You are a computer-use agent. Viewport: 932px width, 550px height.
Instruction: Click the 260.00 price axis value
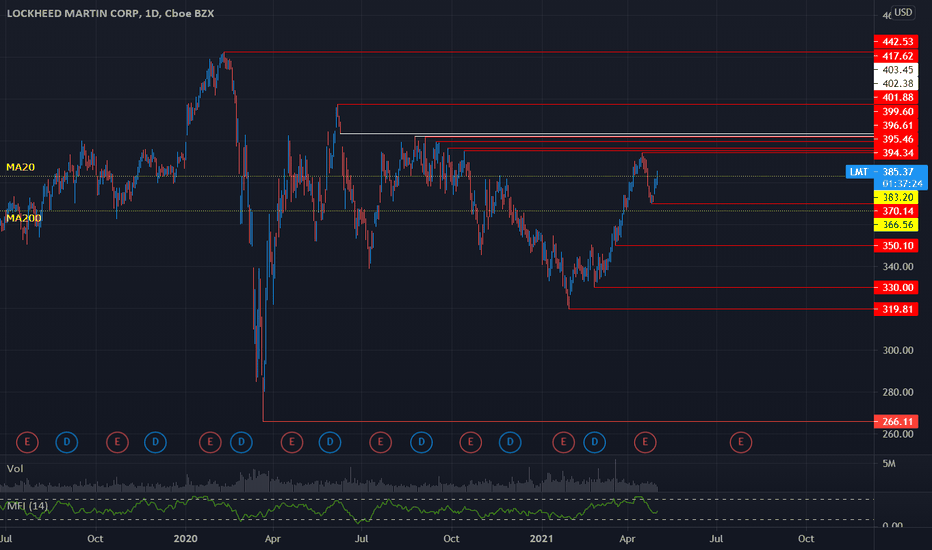pos(898,434)
